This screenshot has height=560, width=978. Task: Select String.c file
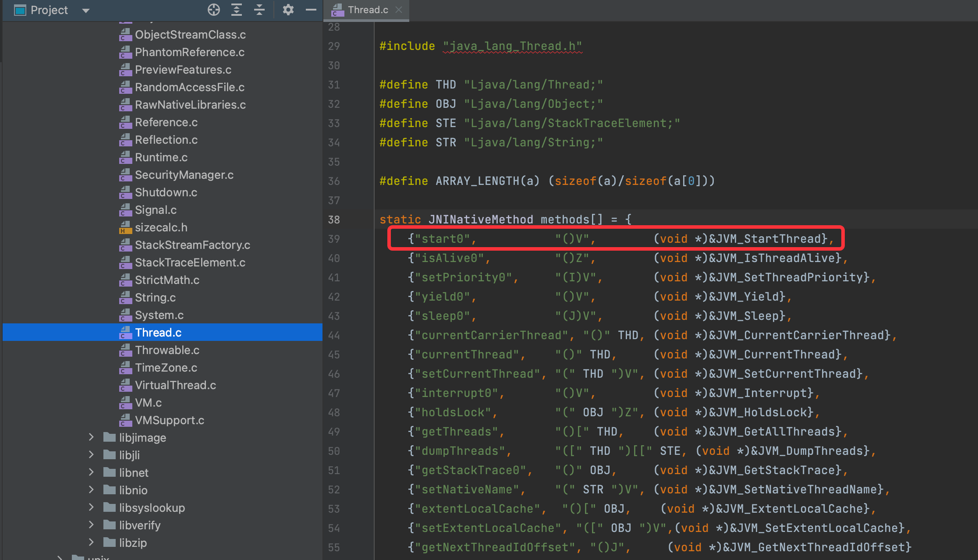pos(155,298)
